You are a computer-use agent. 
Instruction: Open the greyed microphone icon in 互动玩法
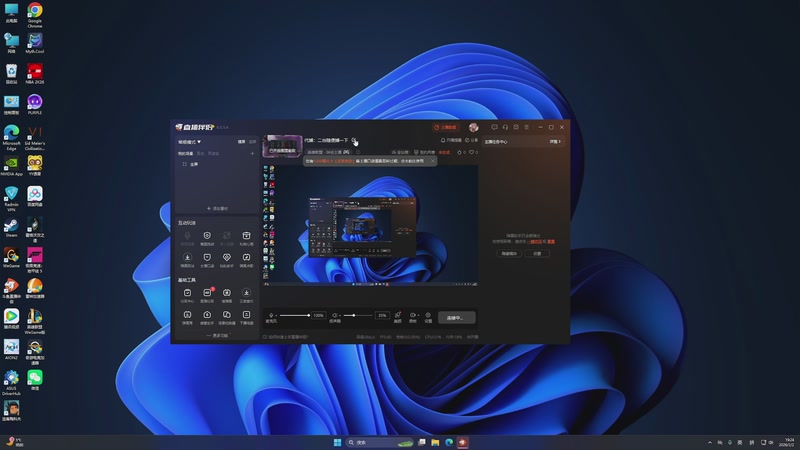pos(187,236)
